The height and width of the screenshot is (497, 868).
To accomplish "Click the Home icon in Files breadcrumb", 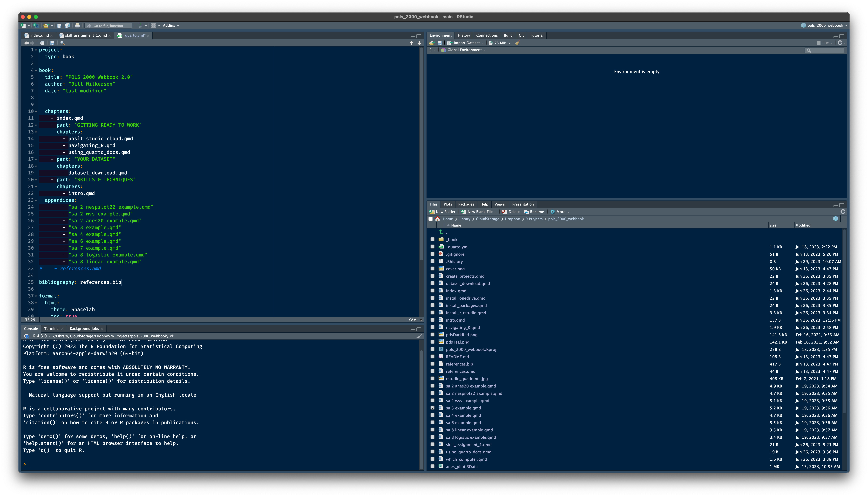I will (438, 219).
